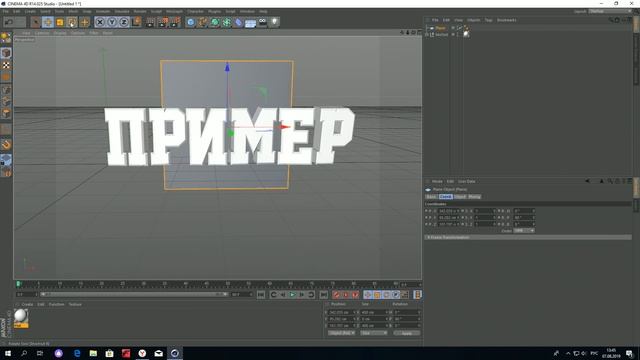Switch to Object tab in Attribute Manager
Image resolution: width=640 pixels, height=360 pixels.
coord(460,197)
